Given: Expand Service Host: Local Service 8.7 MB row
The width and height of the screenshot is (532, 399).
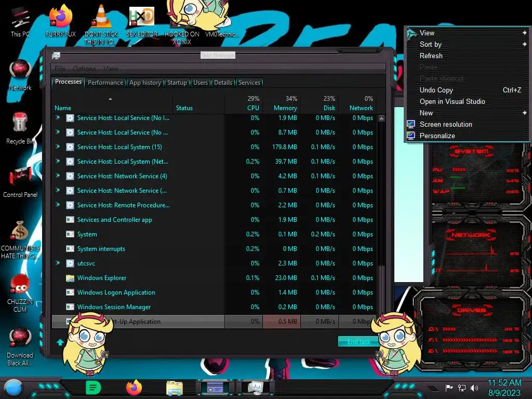Looking at the screenshot, I should click(x=58, y=132).
